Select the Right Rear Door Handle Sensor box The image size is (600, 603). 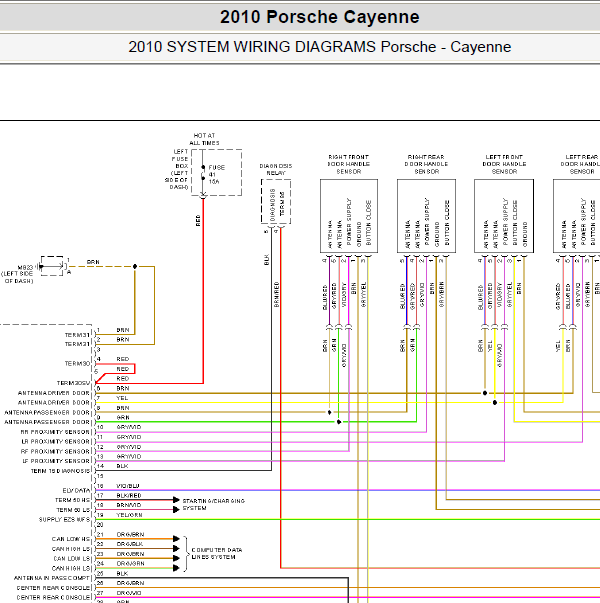tap(426, 216)
